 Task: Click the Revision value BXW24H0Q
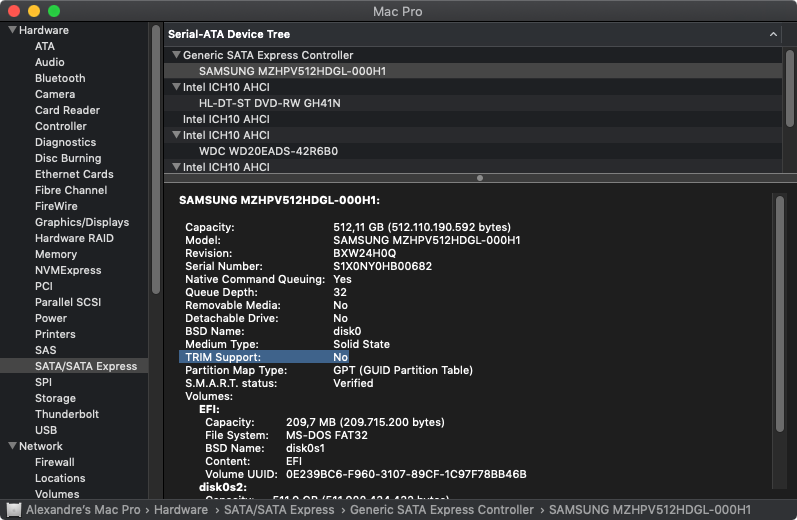[364, 253]
